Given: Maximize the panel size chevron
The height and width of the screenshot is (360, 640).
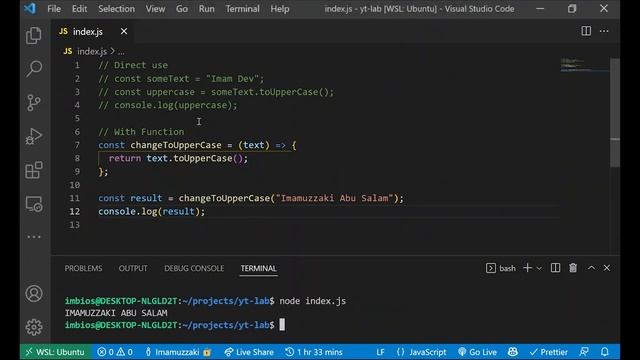Looking at the screenshot, I should pyautogui.click(x=591, y=268).
